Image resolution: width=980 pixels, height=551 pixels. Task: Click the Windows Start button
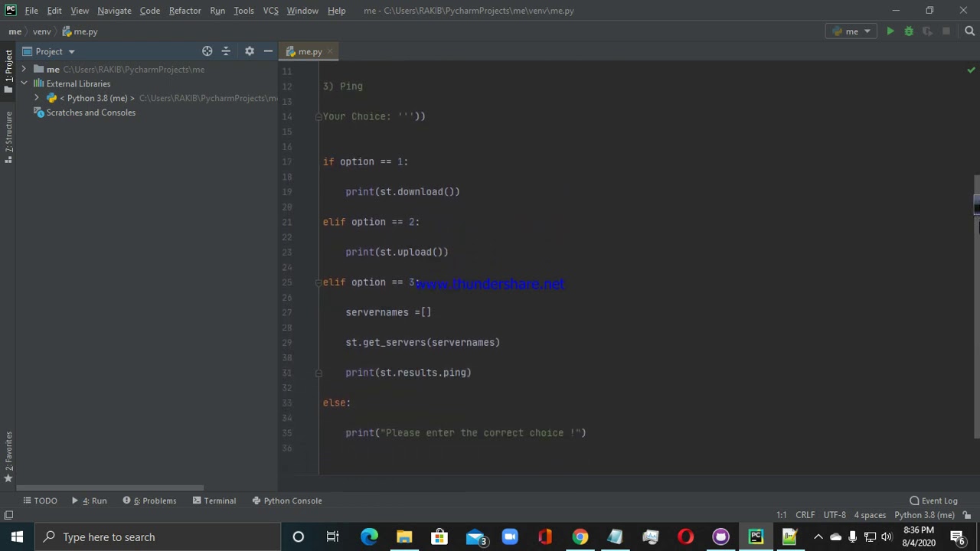pyautogui.click(x=17, y=536)
